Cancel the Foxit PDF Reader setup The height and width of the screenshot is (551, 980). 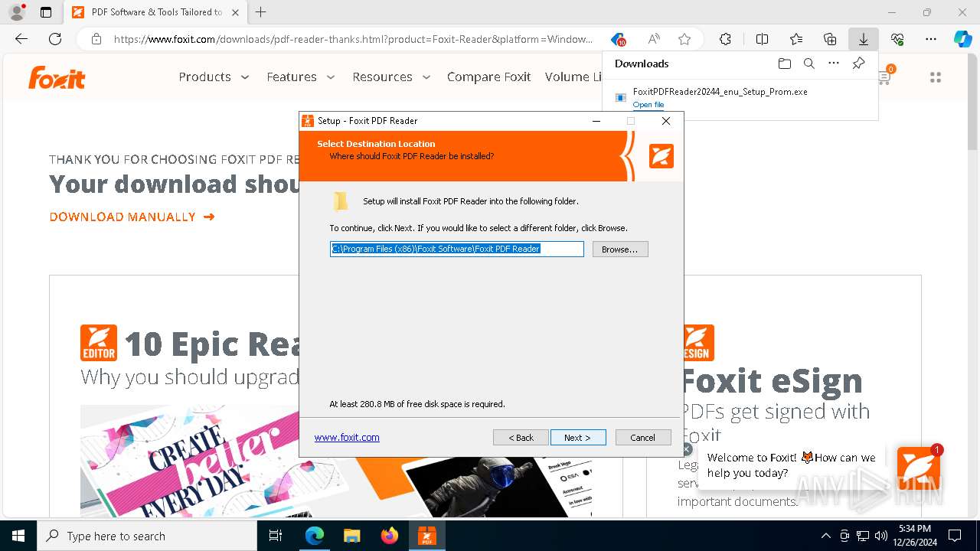[643, 438]
